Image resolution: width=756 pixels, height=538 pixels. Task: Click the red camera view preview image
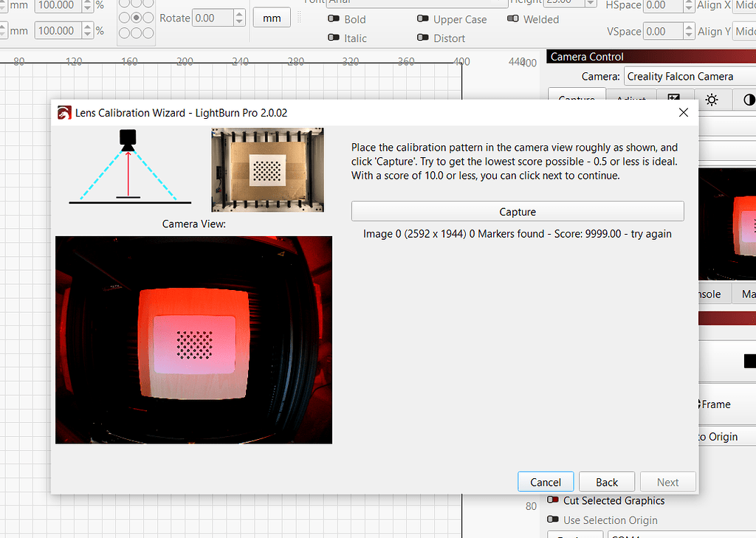coord(193,339)
